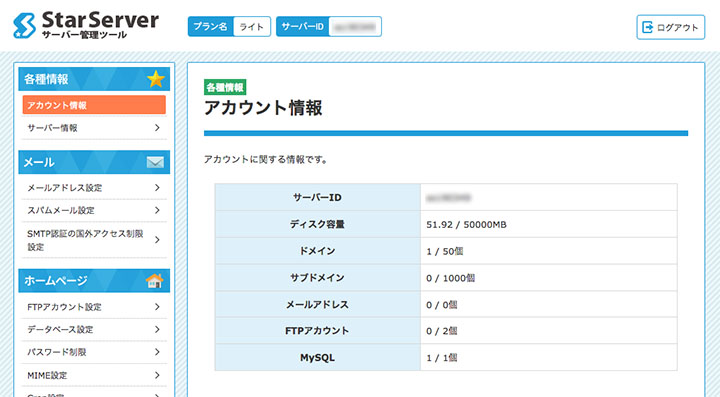Click chevron next to スパムメール設定
720x397 pixels.
[157, 210]
